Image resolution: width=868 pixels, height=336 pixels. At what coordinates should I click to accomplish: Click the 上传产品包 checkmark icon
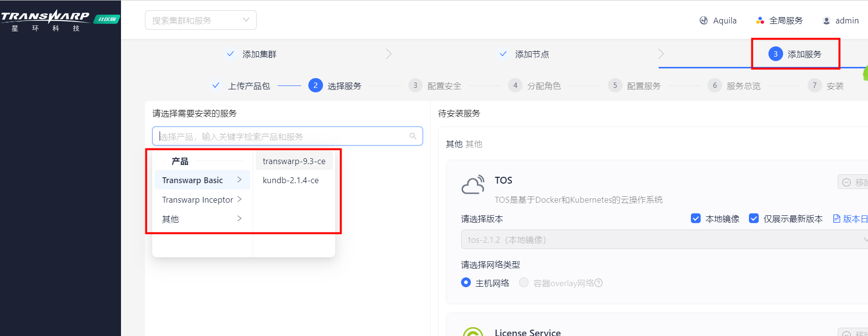coord(216,85)
